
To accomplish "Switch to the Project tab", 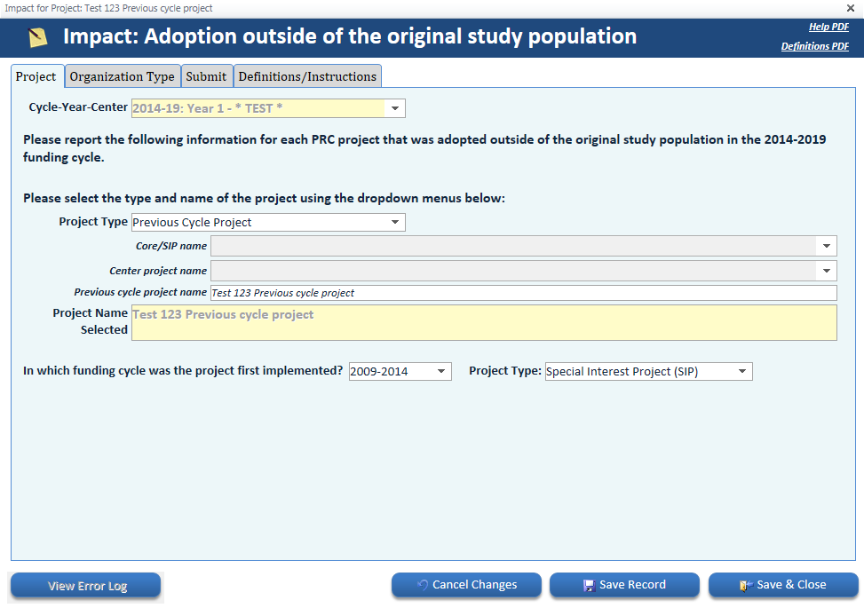I will [36, 76].
